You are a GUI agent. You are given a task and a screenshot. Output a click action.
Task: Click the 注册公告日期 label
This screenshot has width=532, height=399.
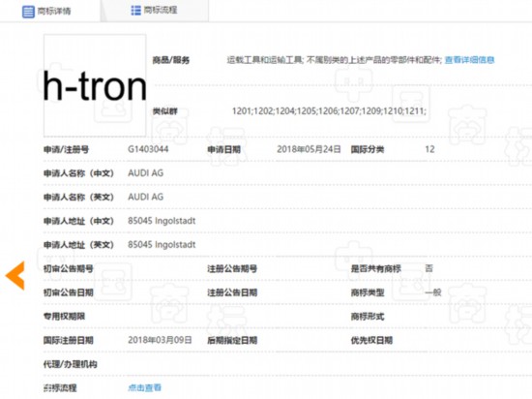point(232,292)
